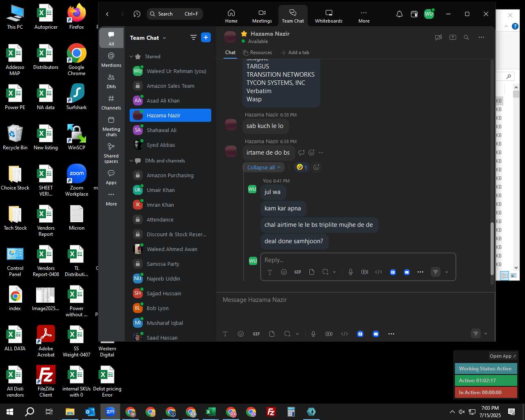
Task: Unstar Hazama Nazir via the star icon
Action: [244, 34]
